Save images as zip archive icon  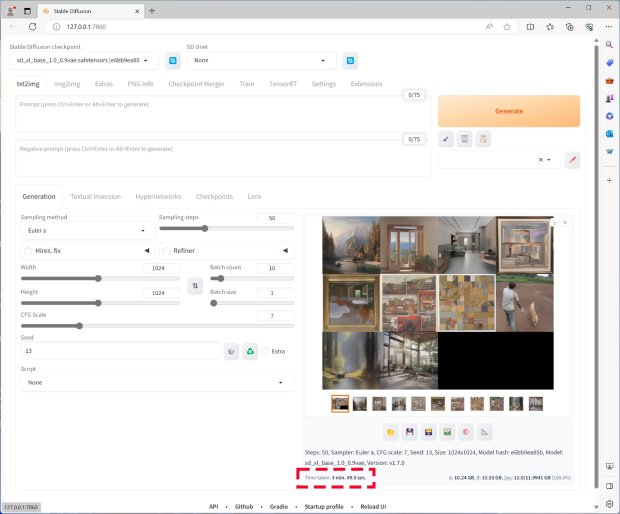coord(428,432)
